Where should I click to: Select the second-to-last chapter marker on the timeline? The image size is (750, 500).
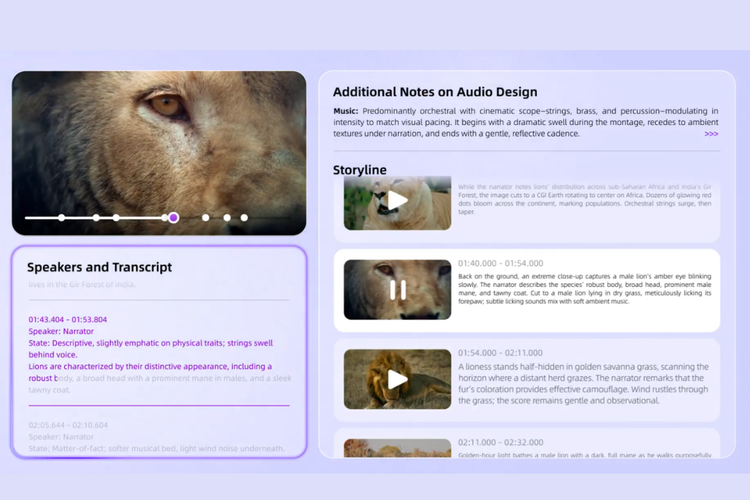(227, 218)
